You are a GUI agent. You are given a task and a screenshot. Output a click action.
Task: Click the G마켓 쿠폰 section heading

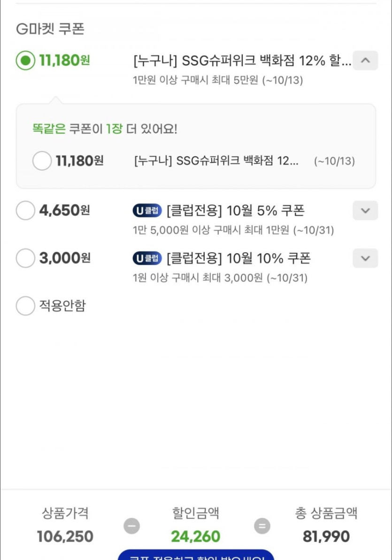[50, 29]
